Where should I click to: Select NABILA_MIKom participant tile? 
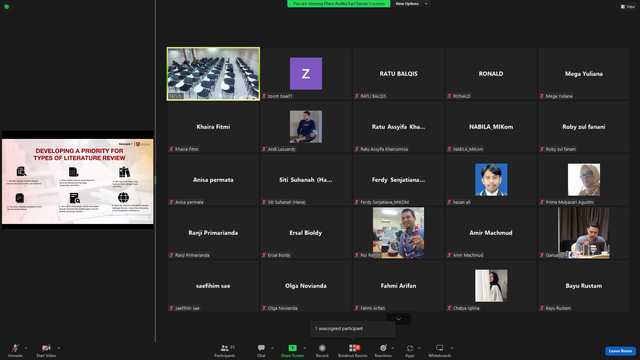coord(491,127)
